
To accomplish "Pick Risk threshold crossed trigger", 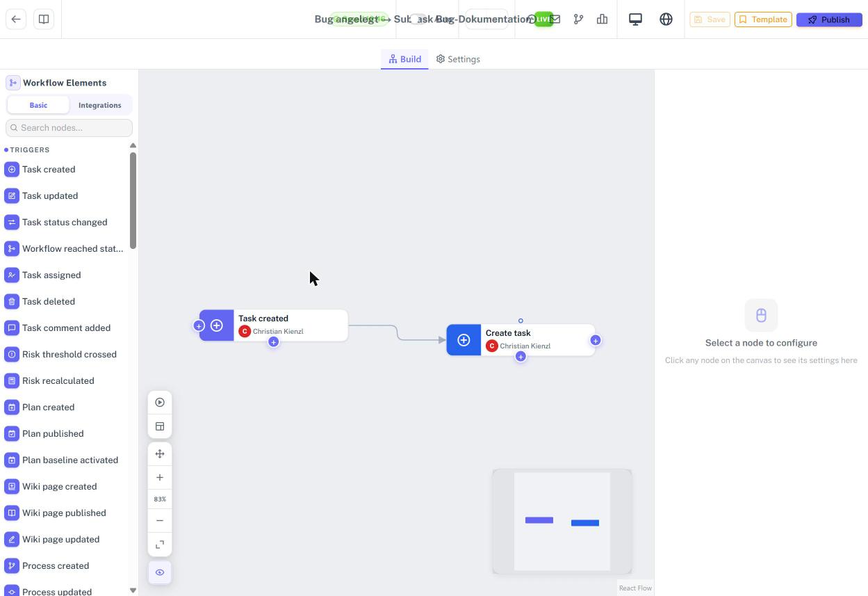I will click(x=64, y=355).
